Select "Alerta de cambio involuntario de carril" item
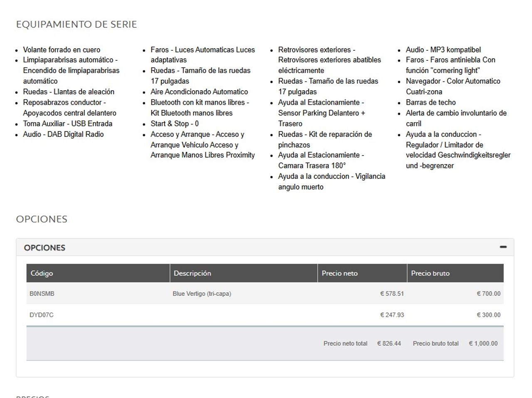 pos(456,118)
